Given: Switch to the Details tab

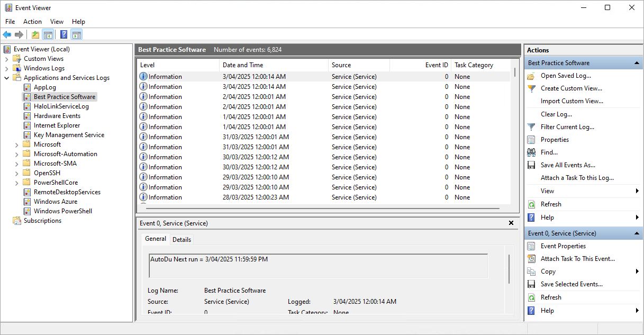Looking at the screenshot, I should tap(182, 240).
